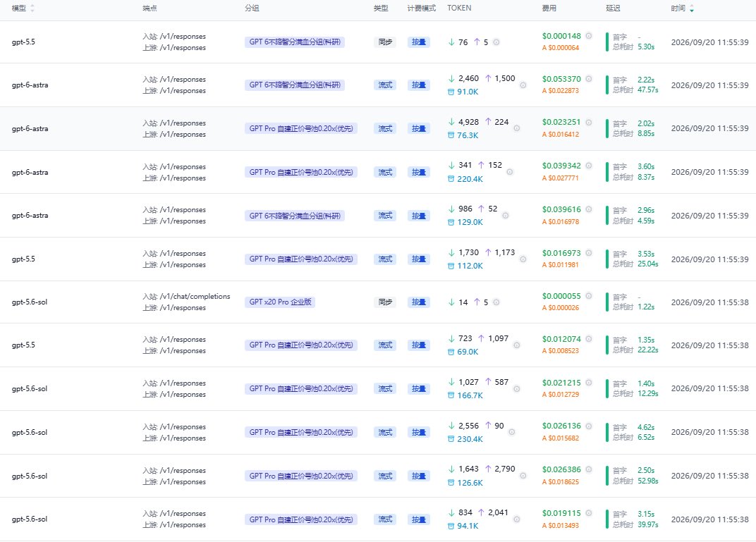Select the actual cost A $0.027771
Screen dimensions: 756x542
pyautogui.click(x=560, y=178)
